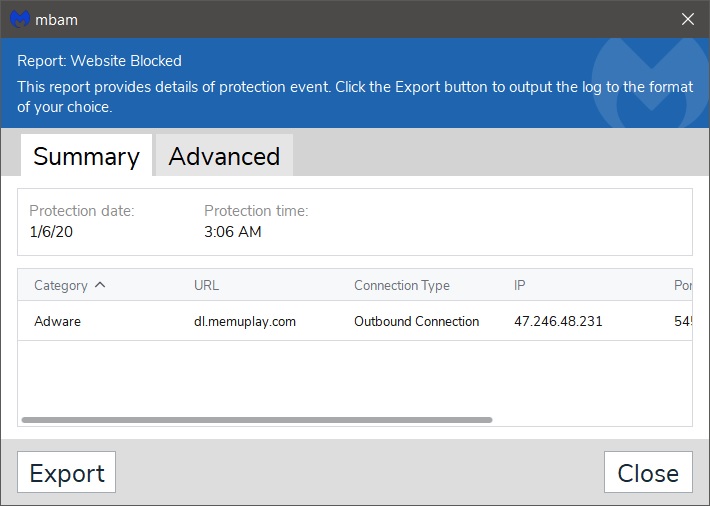710x506 pixels.
Task: Click the IP column header
Action: tap(519, 285)
